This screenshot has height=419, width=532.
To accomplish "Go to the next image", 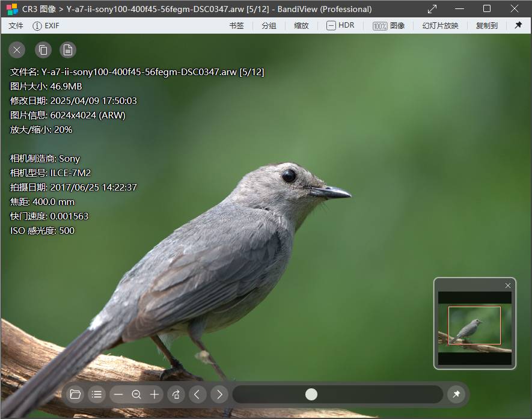I will tap(219, 394).
